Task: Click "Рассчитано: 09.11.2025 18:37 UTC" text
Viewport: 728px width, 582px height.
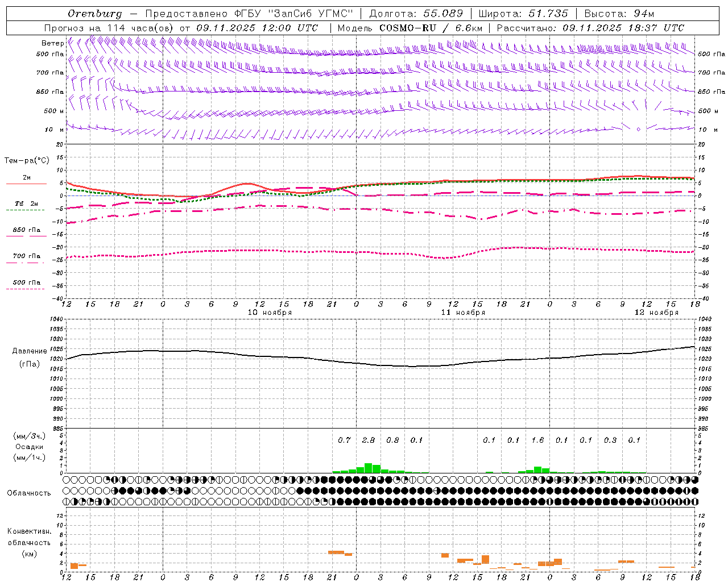Action: pos(590,28)
